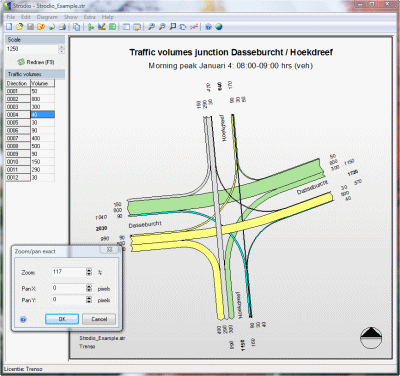Click the Licentie: Trenso status bar text
Viewport: 400px width, 376px height.
click(23, 369)
